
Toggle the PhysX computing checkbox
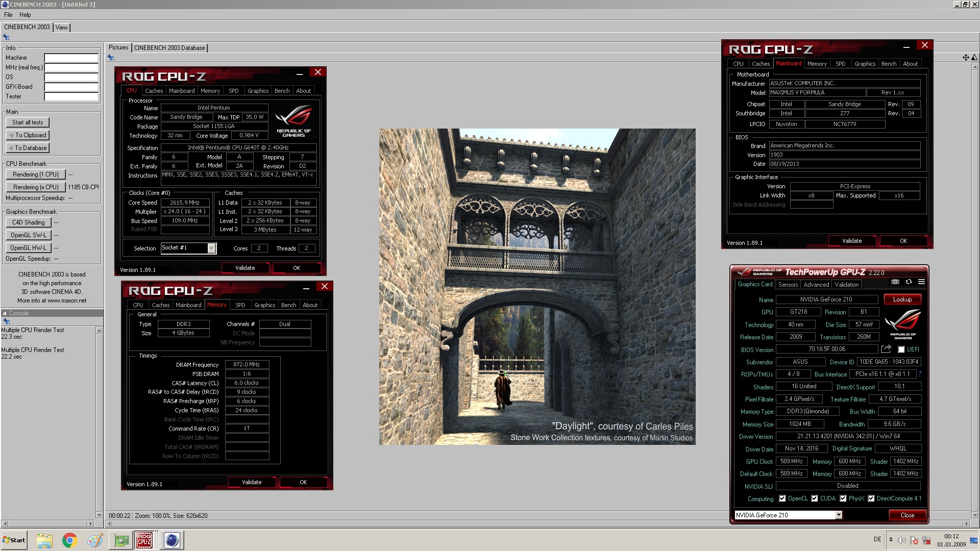point(843,498)
